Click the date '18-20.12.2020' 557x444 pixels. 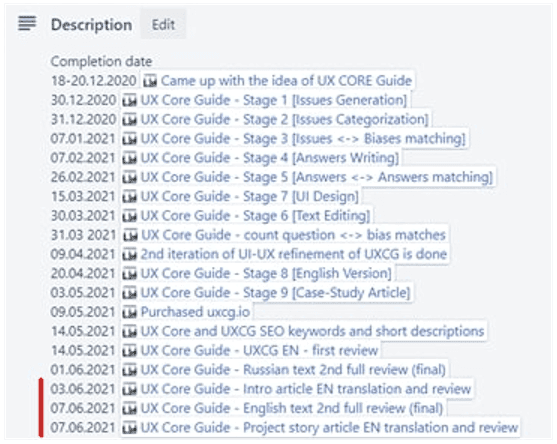94,81
